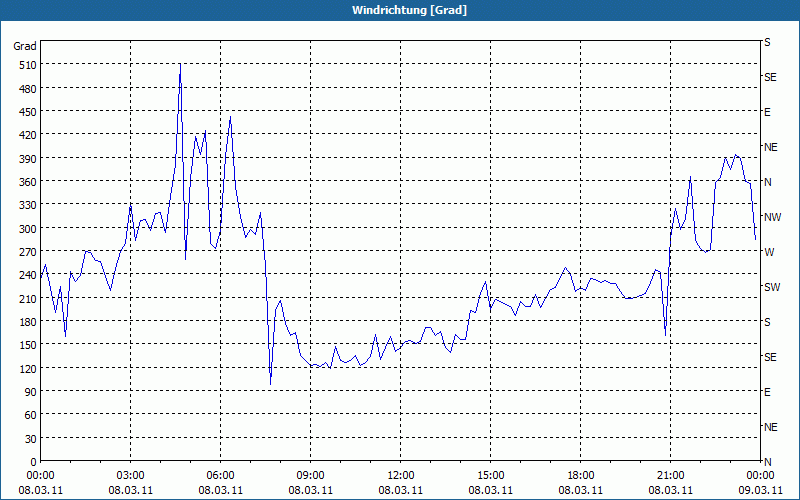Select the 06:00 time label
Viewport: 800px width, 500px height.
click(220, 476)
